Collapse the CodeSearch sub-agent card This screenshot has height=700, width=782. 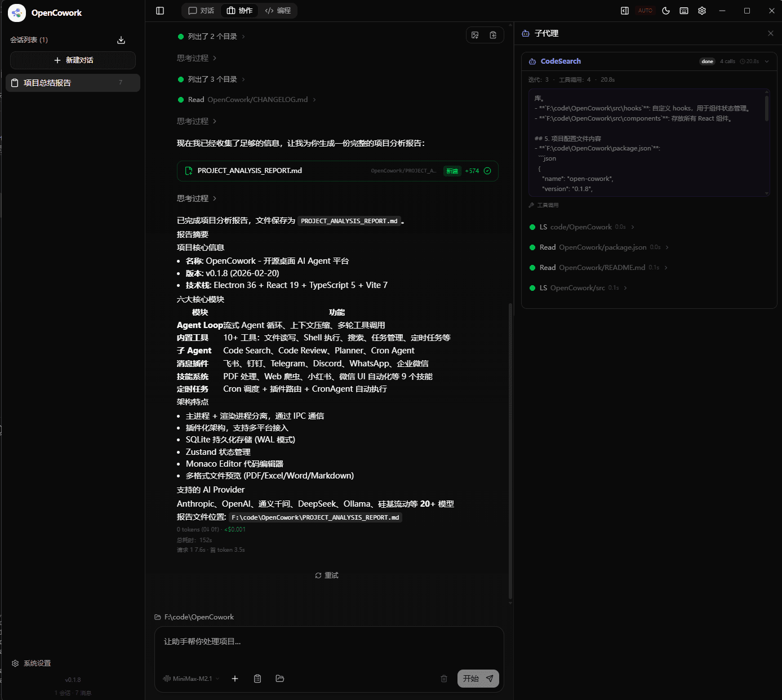pos(767,61)
